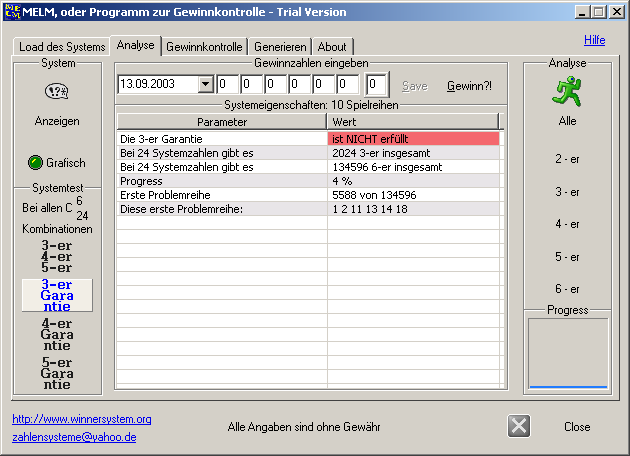The width and height of the screenshot is (630, 456).
Task: Click the fifth winning number field
Action: (324, 84)
